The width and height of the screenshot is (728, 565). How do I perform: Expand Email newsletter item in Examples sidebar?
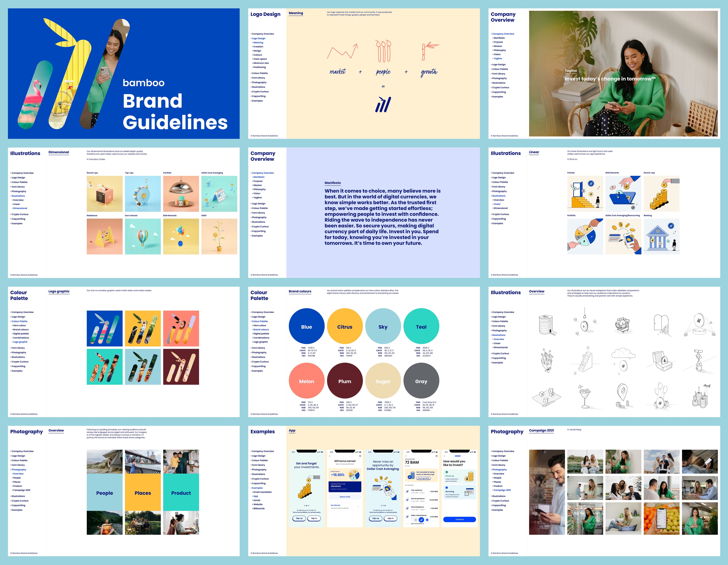(x=262, y=492)
